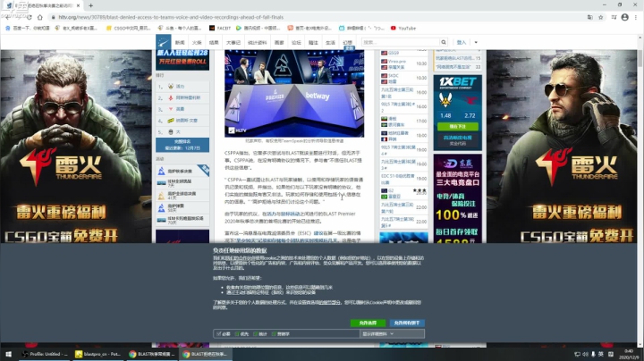Open the 结果 results nav item

214,42
